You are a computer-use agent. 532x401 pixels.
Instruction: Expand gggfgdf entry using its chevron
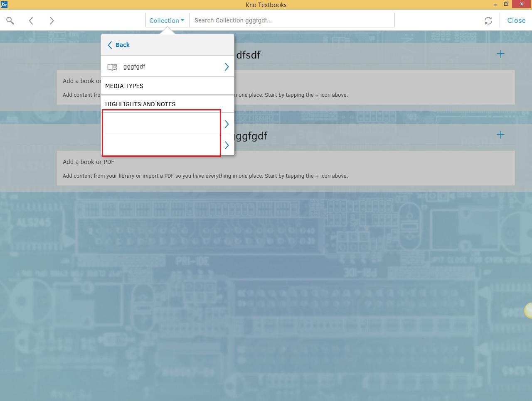(x=227, y=66)
